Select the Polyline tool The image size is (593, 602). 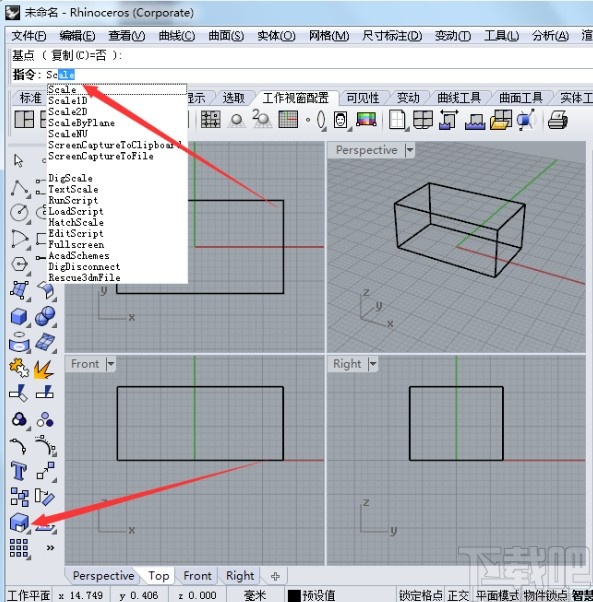coord(19,187)
